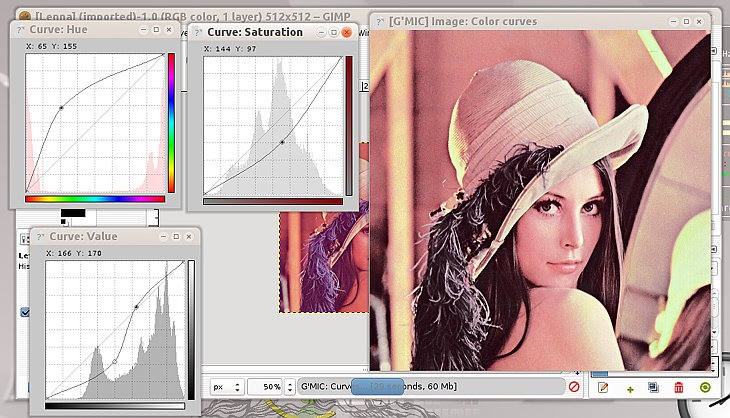This screenshot has width=730, height=418.
Task: Click the horizontal saturation gradient bar
Action: (273, 202)
